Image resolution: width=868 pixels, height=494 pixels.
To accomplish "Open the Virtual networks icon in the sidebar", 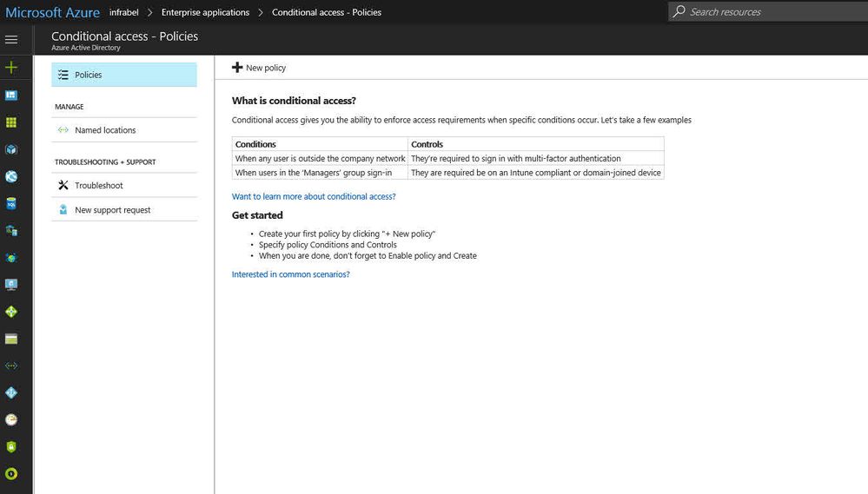I will coord(11,366).
